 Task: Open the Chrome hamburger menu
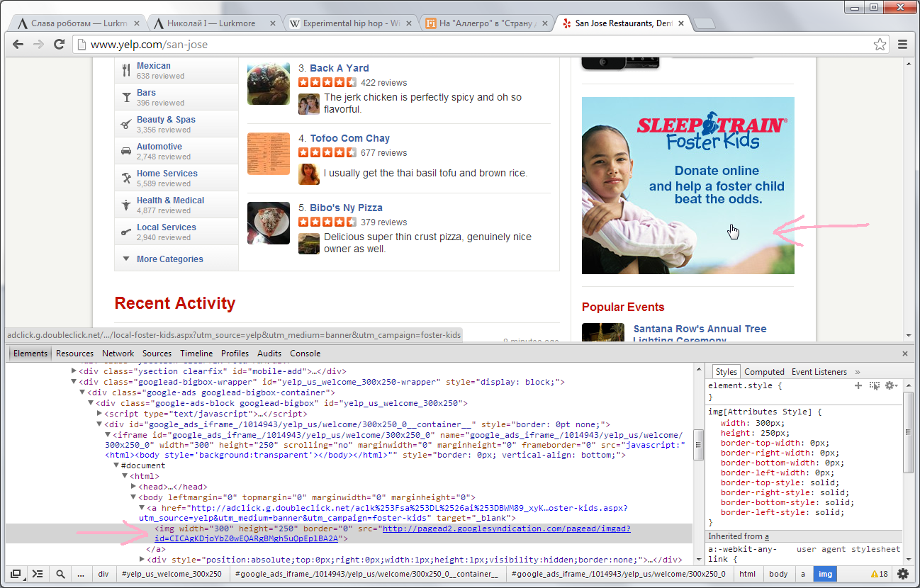pyautogui.click(x=902, y=45)
